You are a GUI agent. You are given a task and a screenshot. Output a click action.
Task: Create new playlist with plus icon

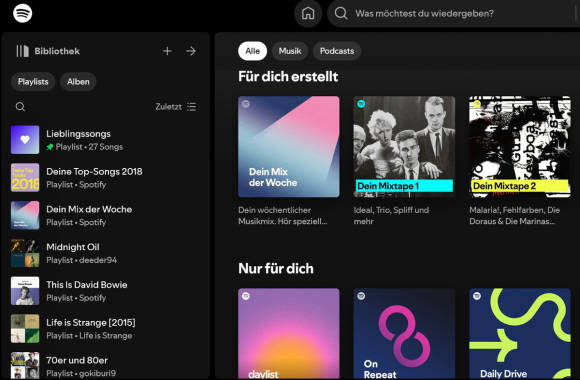[x=167, y=51]
